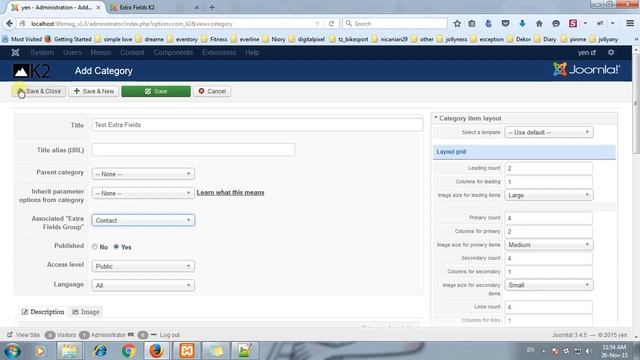Viewport: 640px width, 360px height.
Task: Open Language dropdown
Action: tap(143, 285)
